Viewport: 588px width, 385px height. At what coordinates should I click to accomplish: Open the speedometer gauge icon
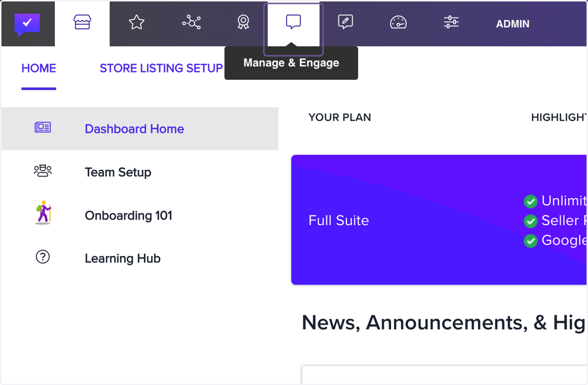pyautogui.click(x=398, y=23)
